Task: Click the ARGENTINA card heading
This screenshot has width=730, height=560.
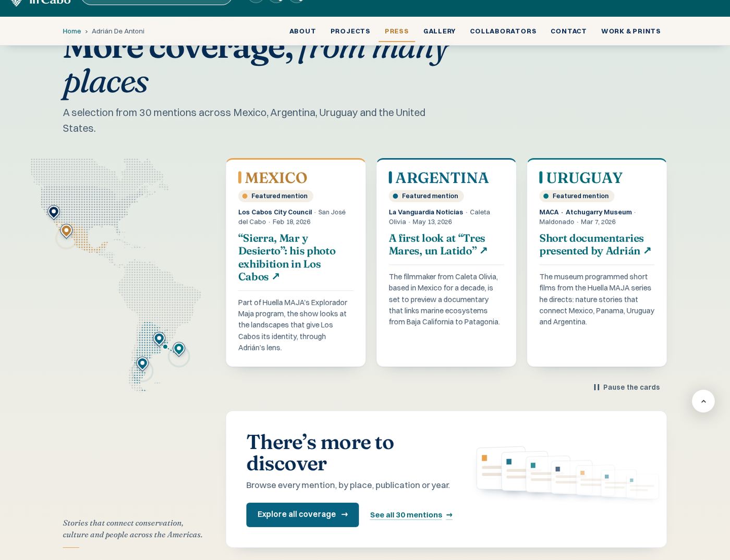Action: 442,178
